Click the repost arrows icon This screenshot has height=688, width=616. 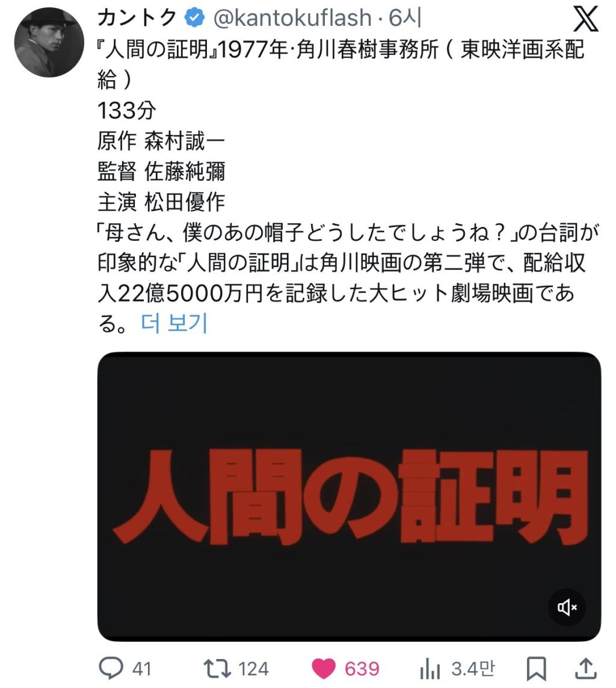pyautogui.click(x=217, y=668)
